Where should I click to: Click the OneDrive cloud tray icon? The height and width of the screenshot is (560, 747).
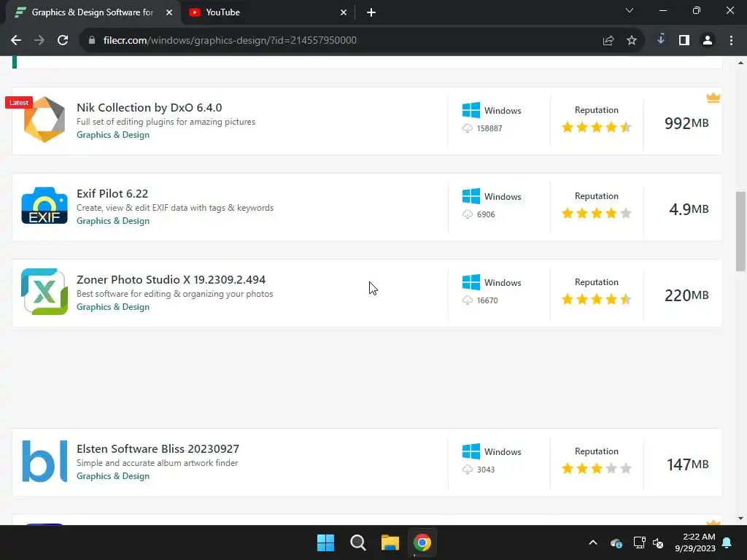tap(616, 542)
